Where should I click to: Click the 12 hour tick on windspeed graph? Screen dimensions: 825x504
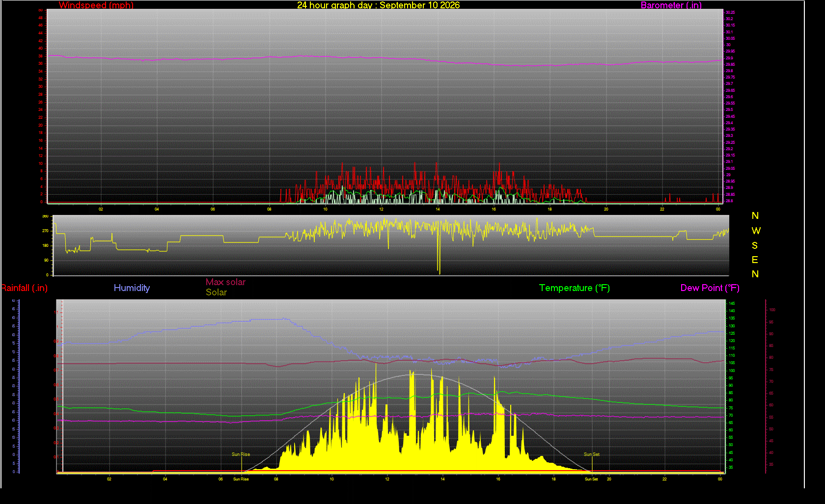point(381,209)
